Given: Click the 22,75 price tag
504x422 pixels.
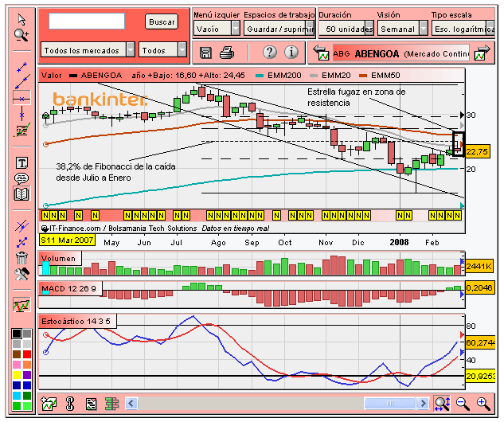Looking at the screenshot, I should click(478, 151).
